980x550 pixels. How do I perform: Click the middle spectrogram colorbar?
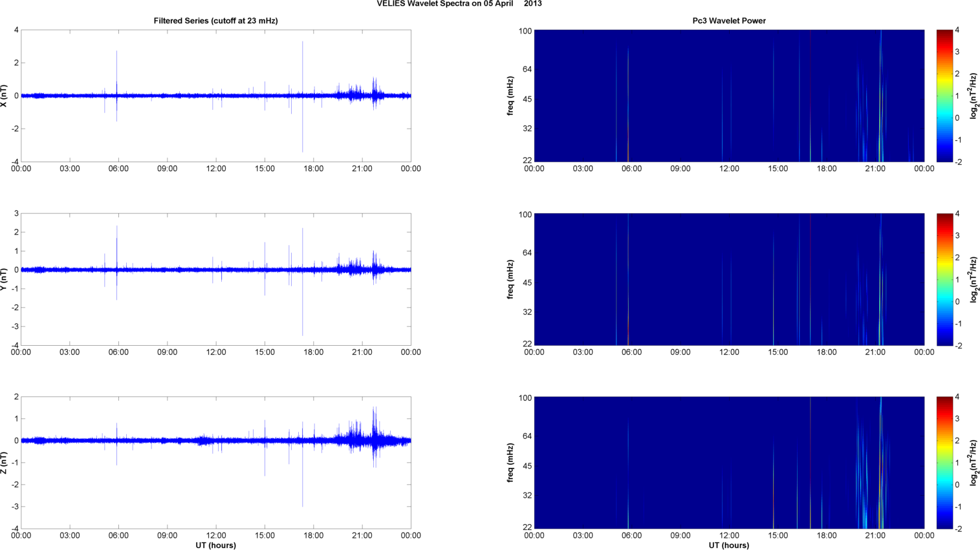pos(944,279)
